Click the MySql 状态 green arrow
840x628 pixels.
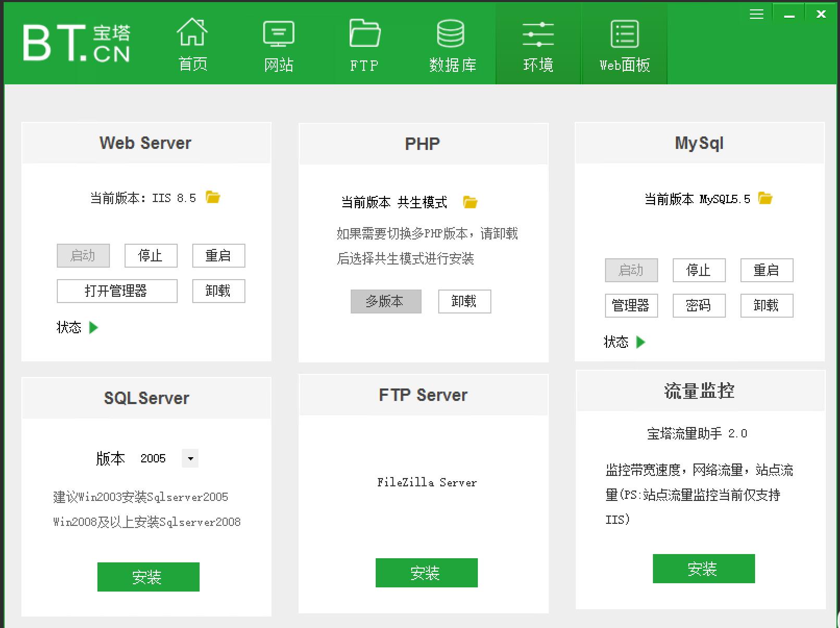(641, 342)
